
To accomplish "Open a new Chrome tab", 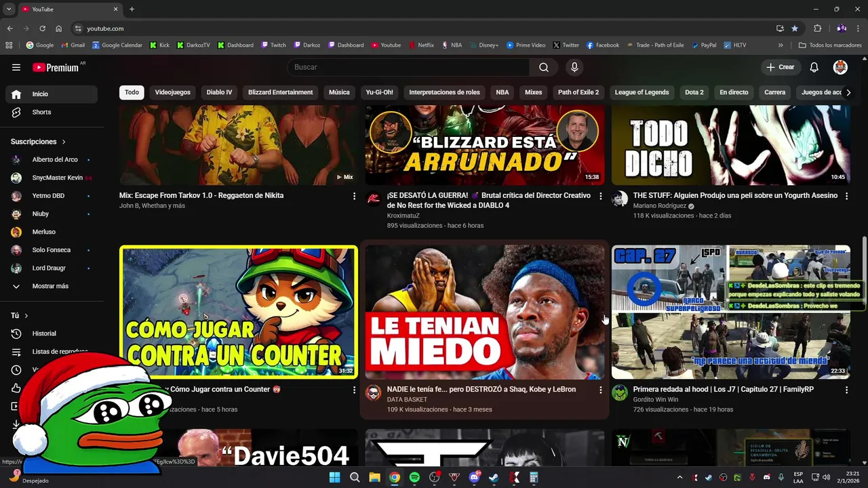I will [132, 9].
